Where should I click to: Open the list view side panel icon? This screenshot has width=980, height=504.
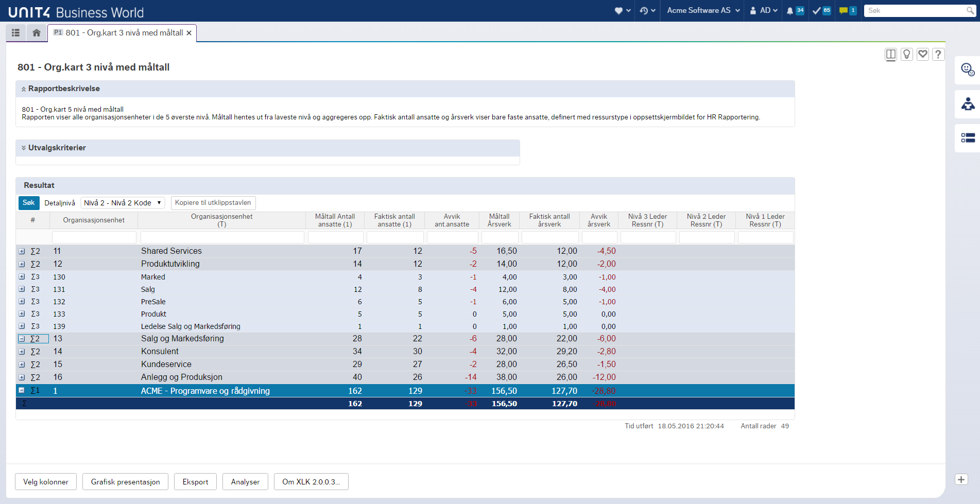(x=968, y=138)
